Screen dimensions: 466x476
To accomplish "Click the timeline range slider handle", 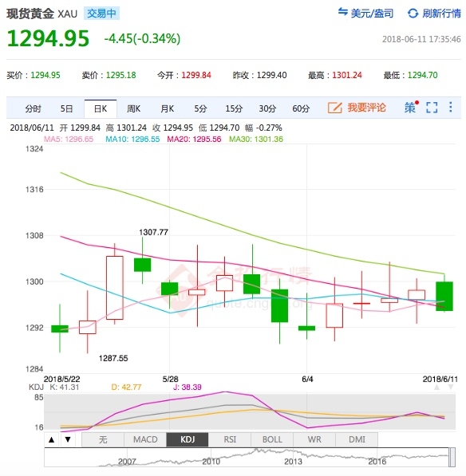I will [x=452, y=457].
